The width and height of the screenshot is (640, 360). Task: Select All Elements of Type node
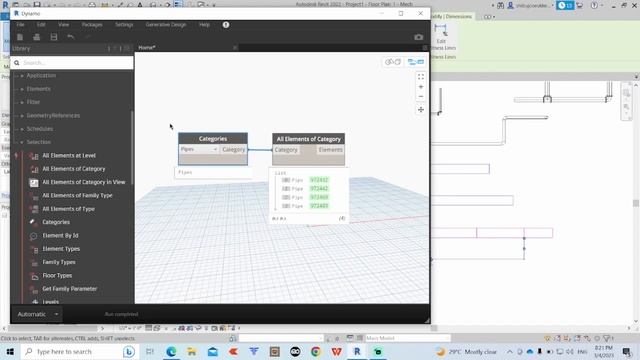coord(68,209)
